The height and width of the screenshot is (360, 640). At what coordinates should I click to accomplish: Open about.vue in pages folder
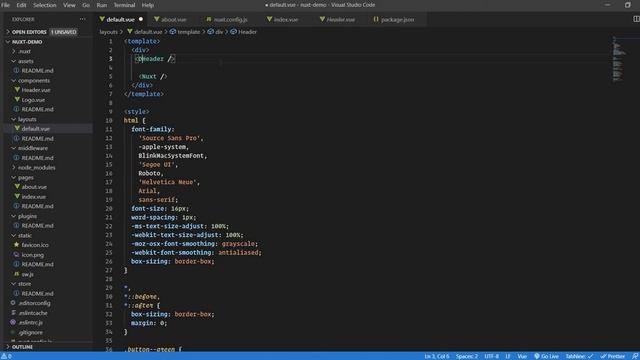pos(34,187)
